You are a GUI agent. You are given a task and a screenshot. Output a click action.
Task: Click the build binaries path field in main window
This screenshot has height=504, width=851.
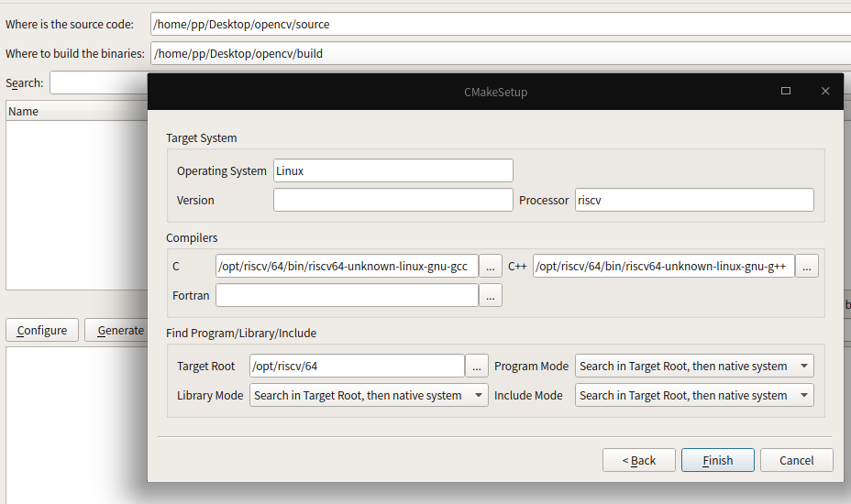(501, 53)
